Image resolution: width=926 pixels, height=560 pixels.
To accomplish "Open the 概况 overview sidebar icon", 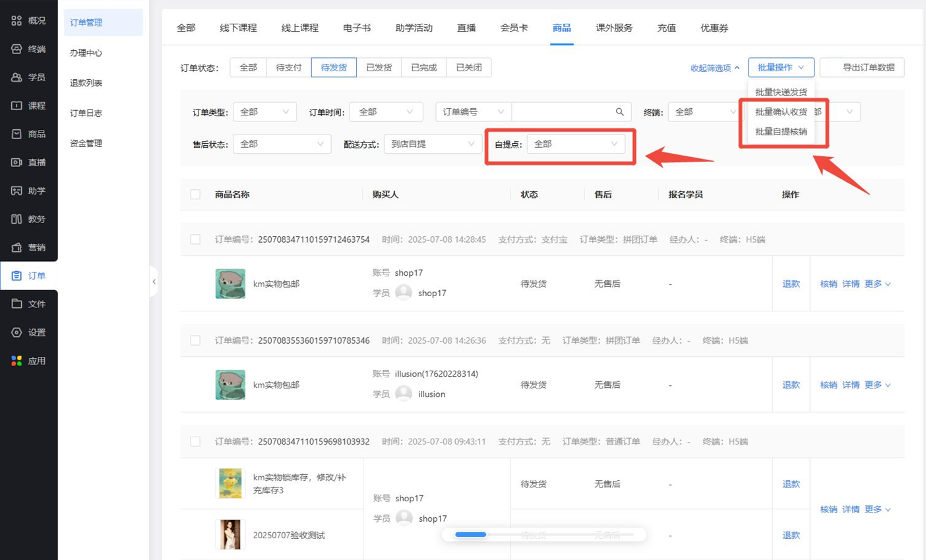I will click(16, 20).
